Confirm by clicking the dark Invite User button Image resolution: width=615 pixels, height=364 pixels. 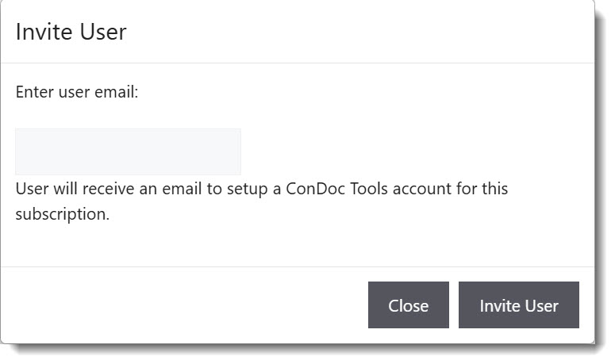pos(518,305)
